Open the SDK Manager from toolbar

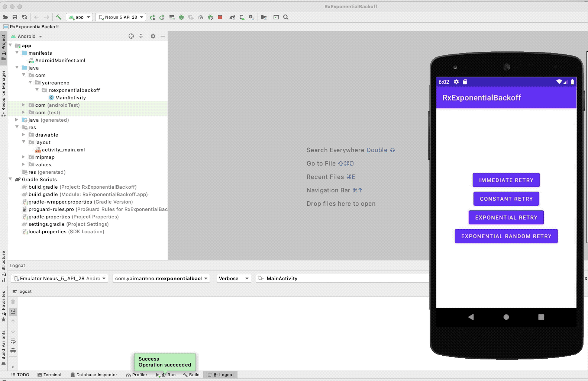click(x=252, y=17)
